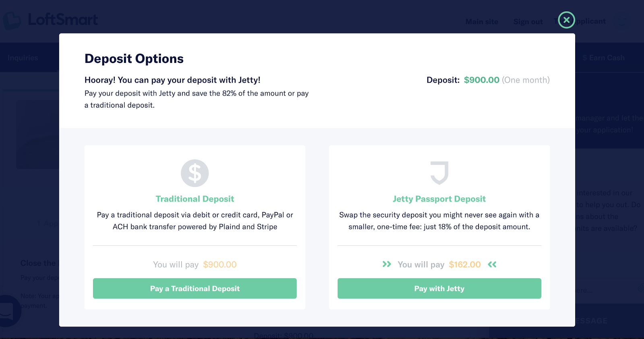The image size is (644, 339).
Task: Click the $900.00 deposit amount at top
Action: coord(481,80)
